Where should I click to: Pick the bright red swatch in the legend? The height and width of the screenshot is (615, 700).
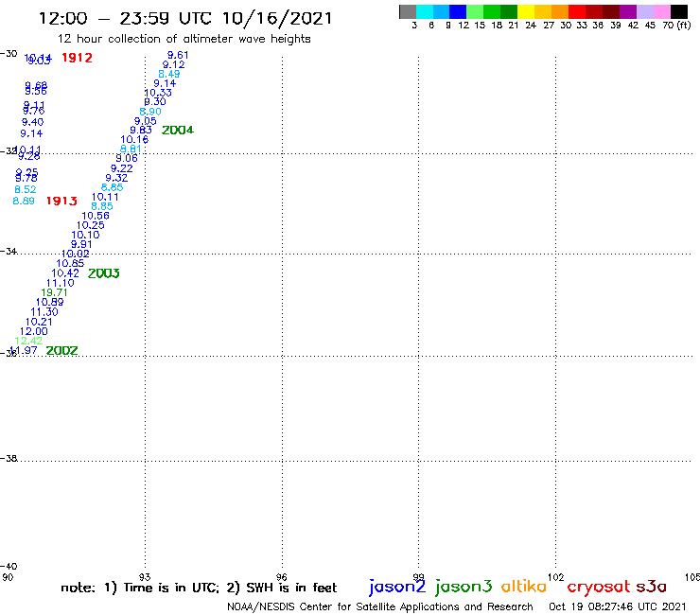coord(577,11)
